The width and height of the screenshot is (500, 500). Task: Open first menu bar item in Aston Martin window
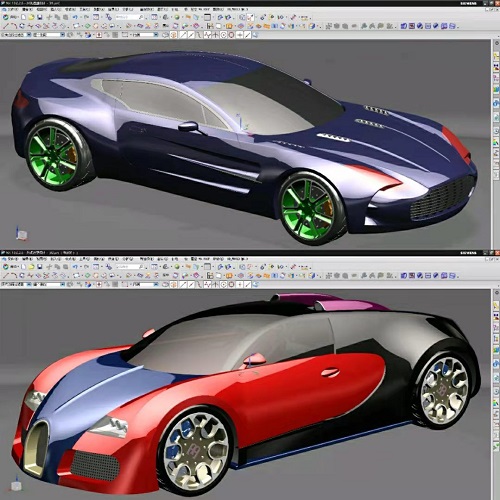click(x=13, y=9)
